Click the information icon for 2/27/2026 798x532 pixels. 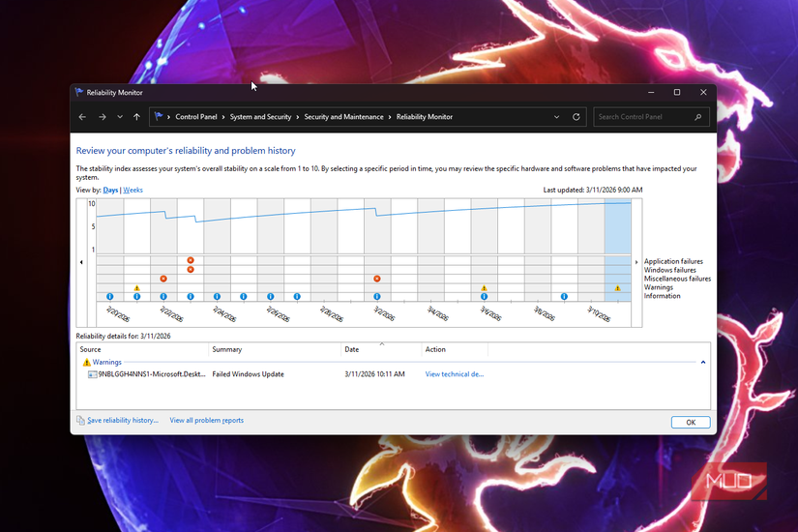[297, 296]
